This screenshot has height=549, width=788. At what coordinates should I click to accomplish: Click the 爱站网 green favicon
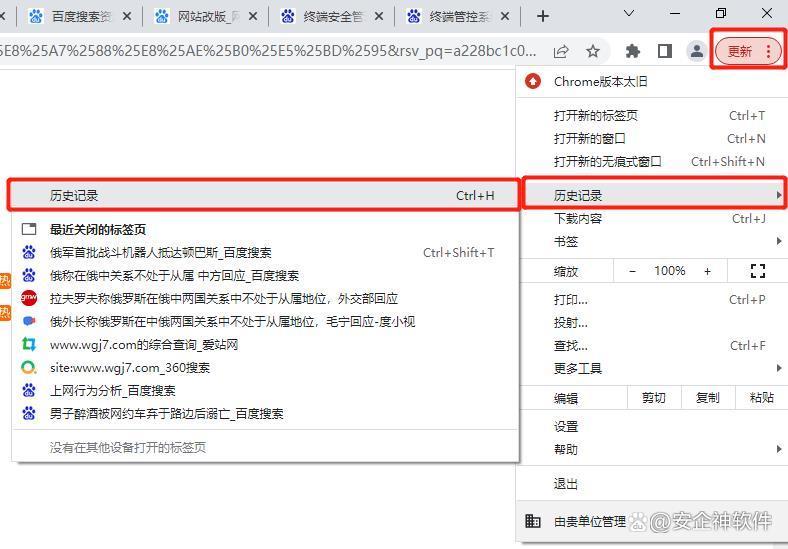pyautogui.click(x=29, y=344)
